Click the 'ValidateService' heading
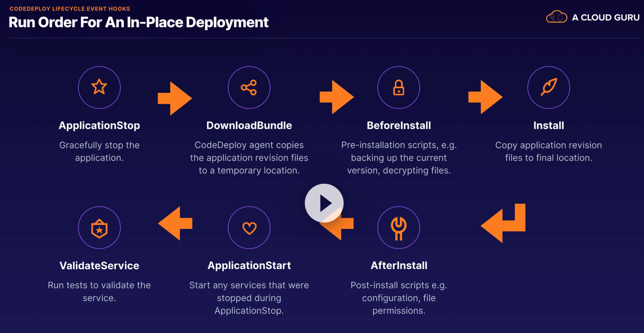Screen dimensions: 644x333 tap(99, 265)
